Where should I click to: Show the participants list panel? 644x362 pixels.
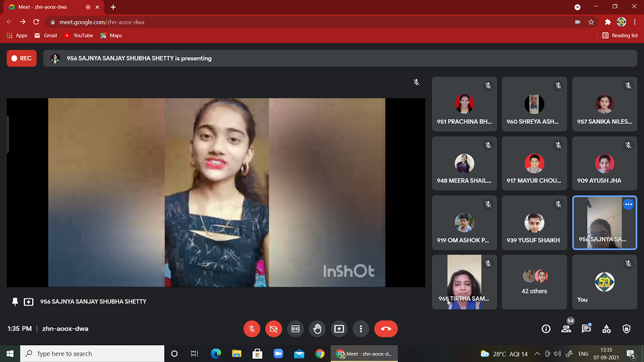pos(566,329)
